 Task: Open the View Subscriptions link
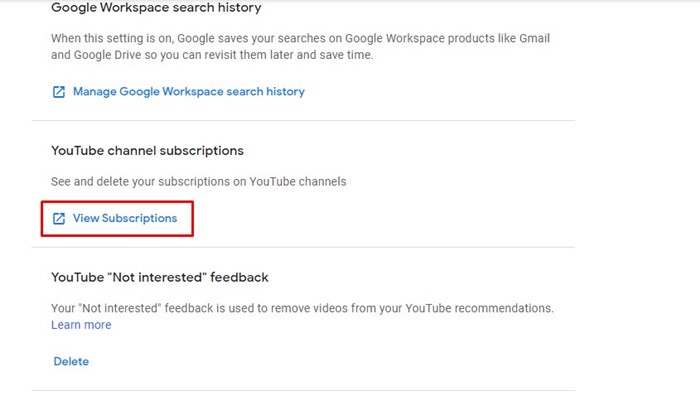coord(125,218)
